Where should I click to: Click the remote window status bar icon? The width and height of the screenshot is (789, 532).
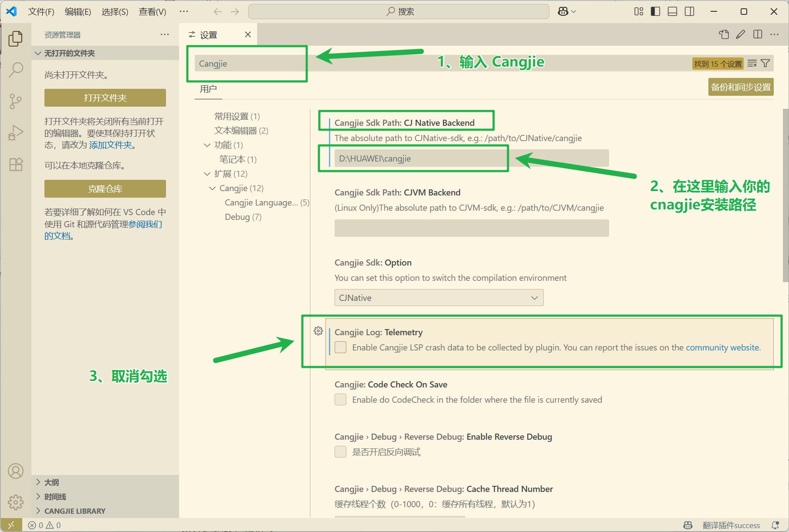[11, 525]
